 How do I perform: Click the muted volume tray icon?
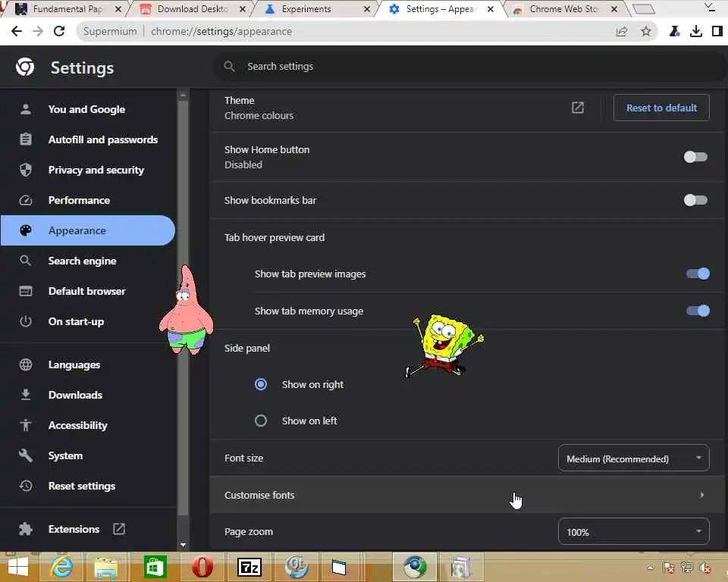pos(704,568)
